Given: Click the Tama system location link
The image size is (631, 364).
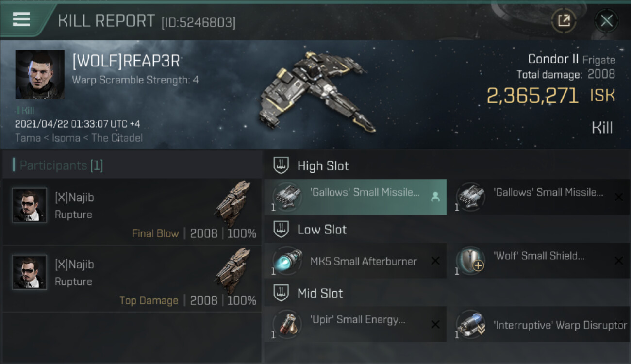Looking at the screenshot, I should coord(28,138).
